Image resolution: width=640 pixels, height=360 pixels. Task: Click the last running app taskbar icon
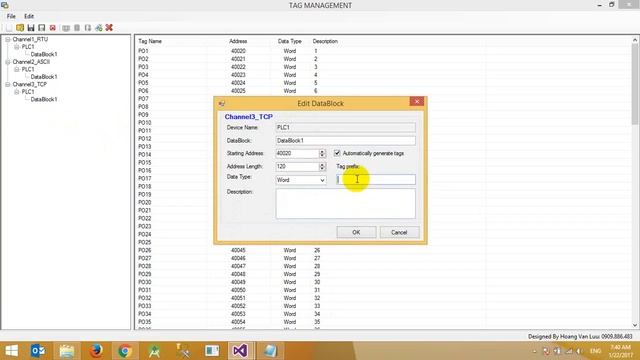(x=269, y=351)
